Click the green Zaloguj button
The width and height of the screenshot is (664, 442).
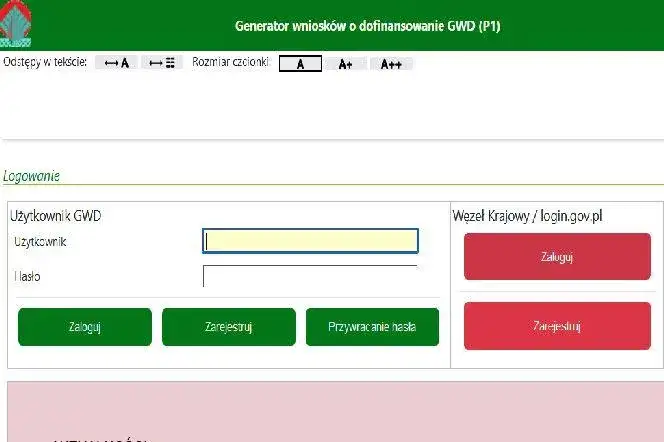pyautogui.click(x=85, y=327)
